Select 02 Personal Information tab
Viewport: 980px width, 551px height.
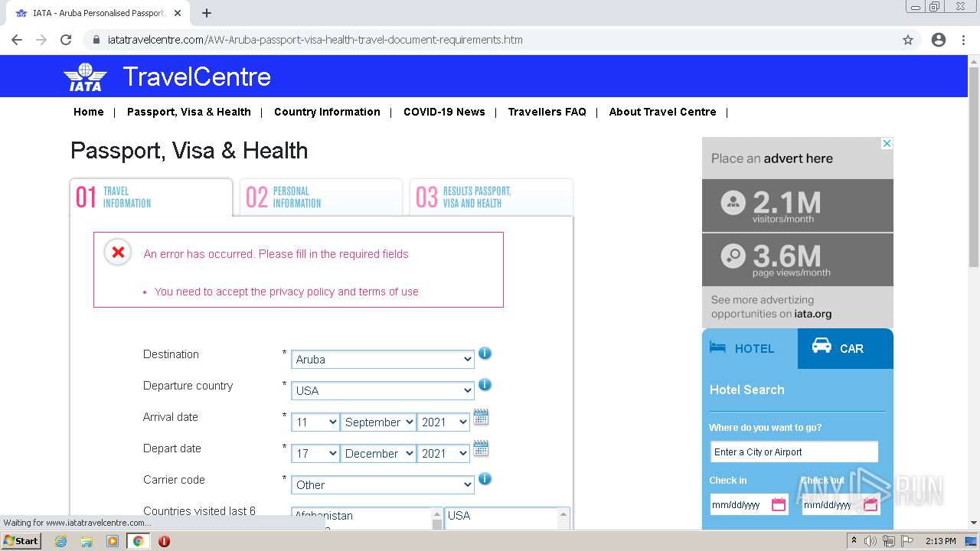(x=321, y=197)
